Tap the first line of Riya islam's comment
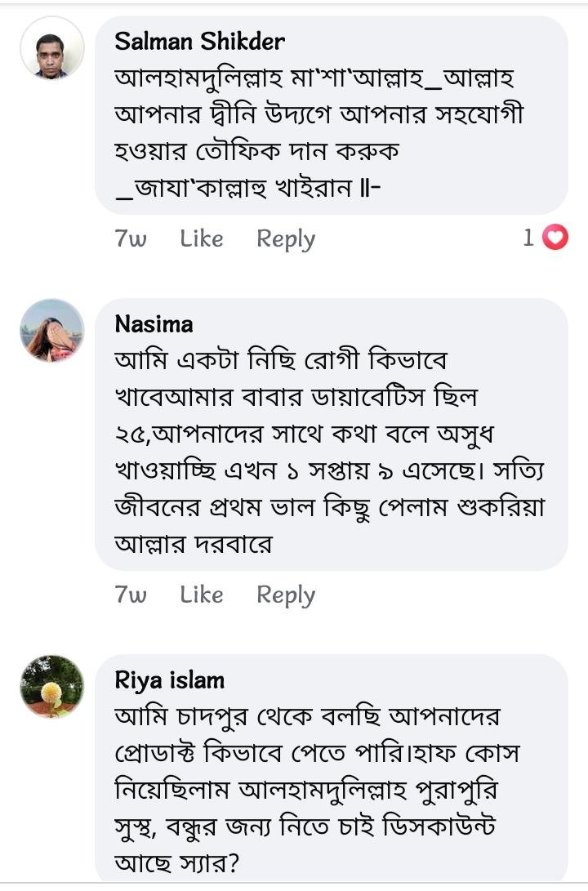 pyautogui.click(x=306, y=716)
